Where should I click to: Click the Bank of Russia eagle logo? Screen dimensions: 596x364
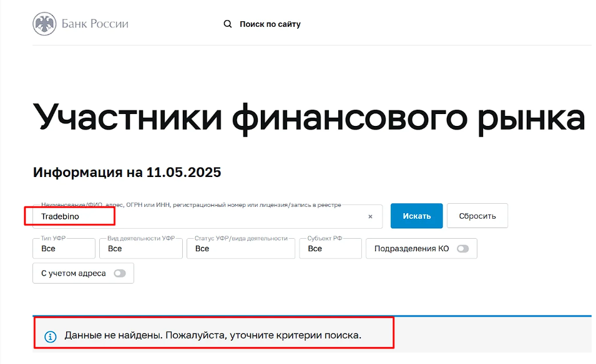(44, 24)
